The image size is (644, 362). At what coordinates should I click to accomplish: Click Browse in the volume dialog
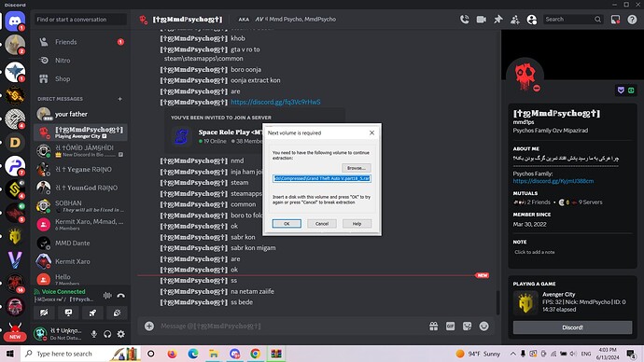(357, 168)
